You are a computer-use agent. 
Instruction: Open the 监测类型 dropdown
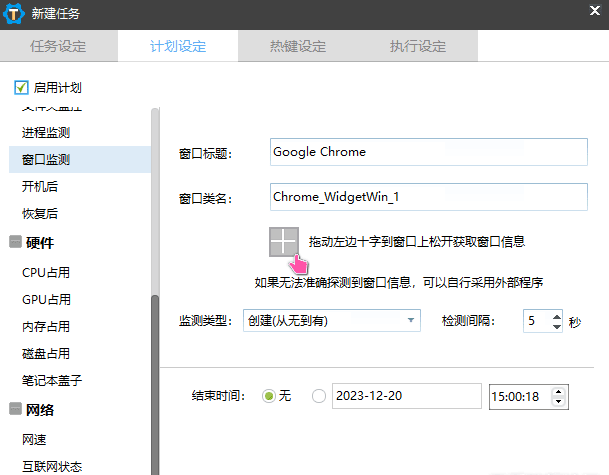333,320
